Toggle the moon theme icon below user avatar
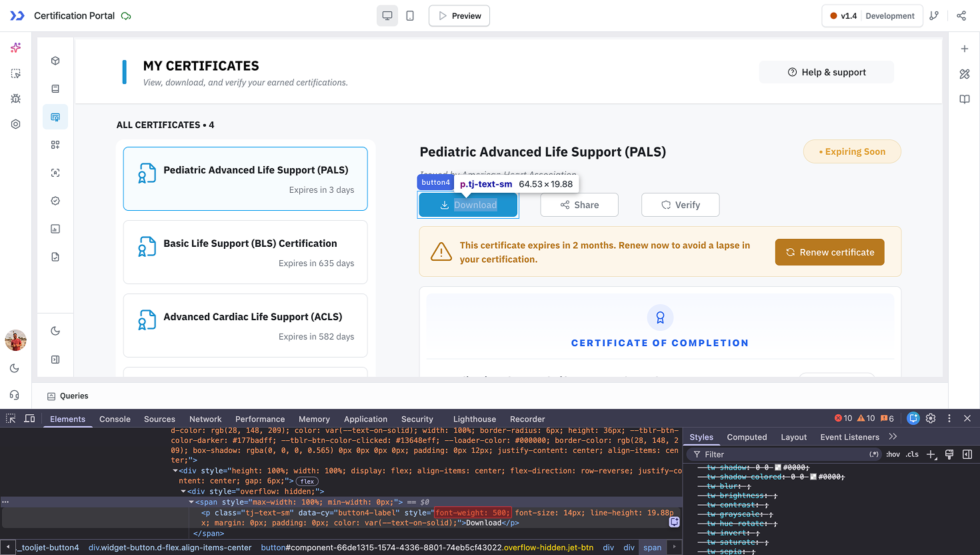The height and width of the screenshot is (555, 980). coord(15,368)
